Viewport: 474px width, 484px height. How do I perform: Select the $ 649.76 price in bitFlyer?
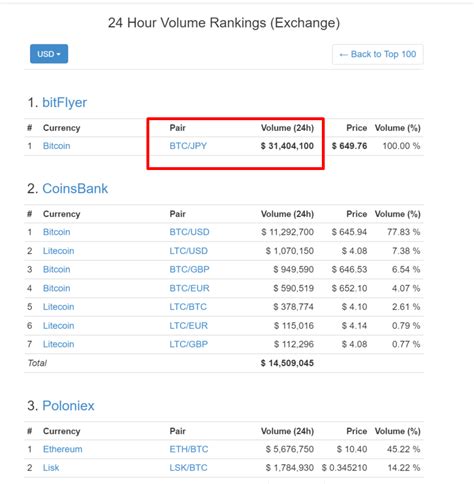point(349,146)
